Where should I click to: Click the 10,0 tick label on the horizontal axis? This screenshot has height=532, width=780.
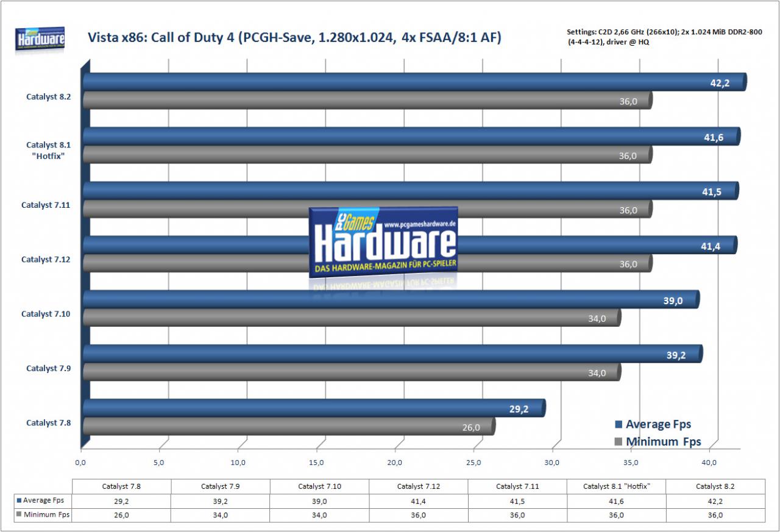click(x=238, y=463)
